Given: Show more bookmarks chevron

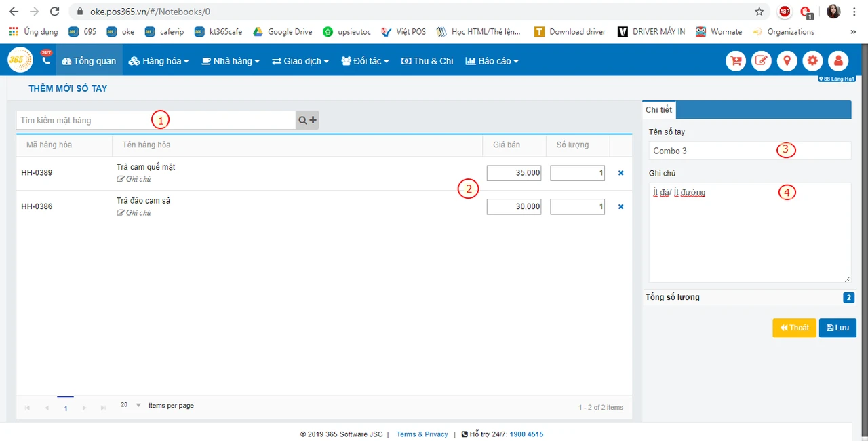Looking at the screenshot, I should click(x=852, y=31).
